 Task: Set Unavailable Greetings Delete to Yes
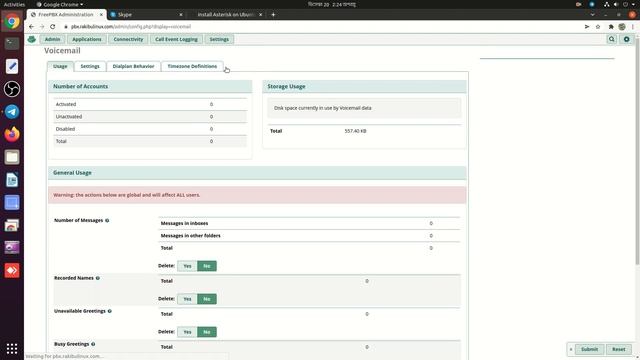click(x=187, y=332)
